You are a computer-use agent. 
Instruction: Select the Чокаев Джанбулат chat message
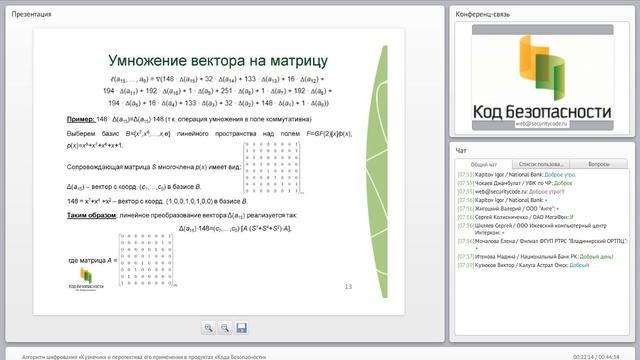pyautogui.click(x=515, y=183)
